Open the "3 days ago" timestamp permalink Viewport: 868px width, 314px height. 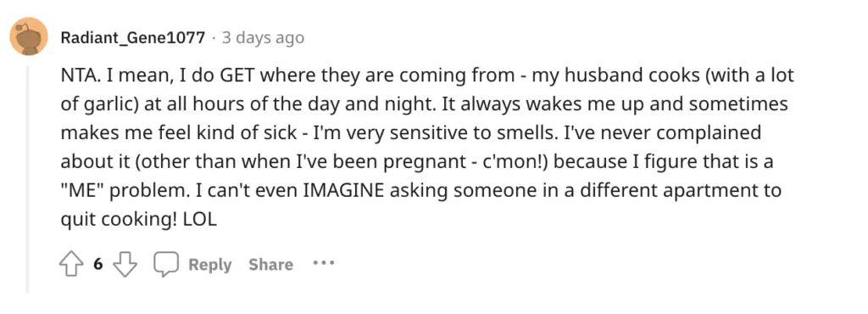click(x=263, y=38)
